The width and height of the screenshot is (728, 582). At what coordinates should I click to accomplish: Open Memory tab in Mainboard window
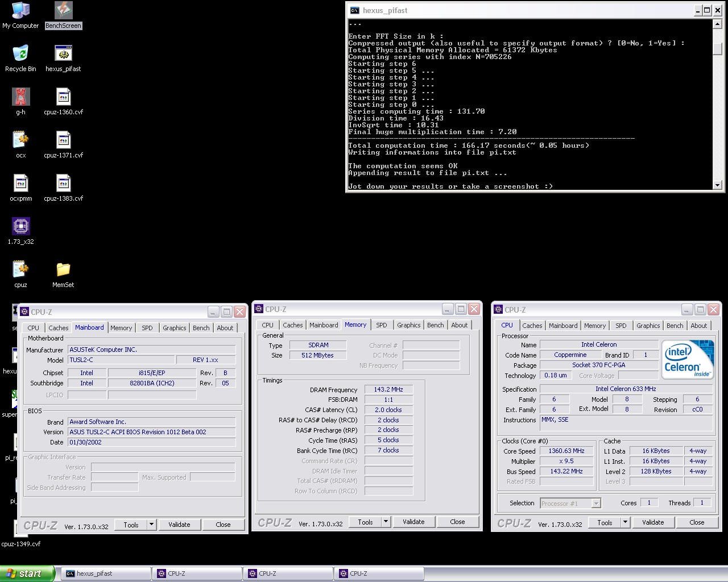(x=121, y=328)
